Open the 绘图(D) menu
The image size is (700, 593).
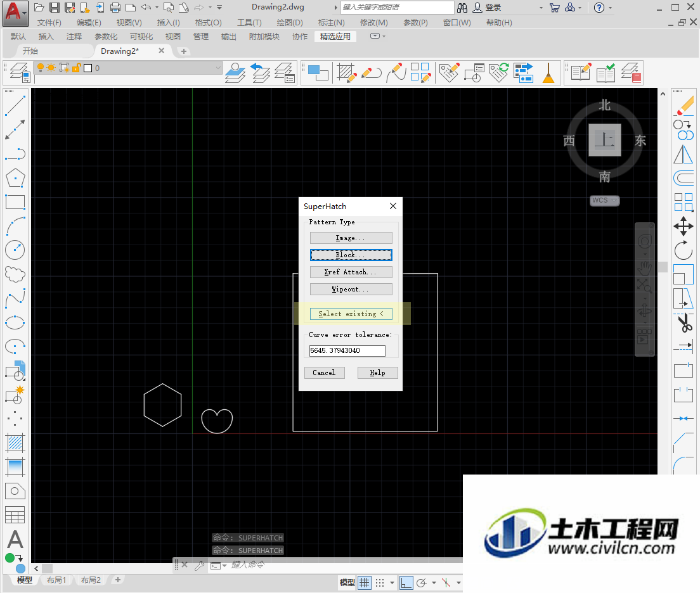[290, 22]
